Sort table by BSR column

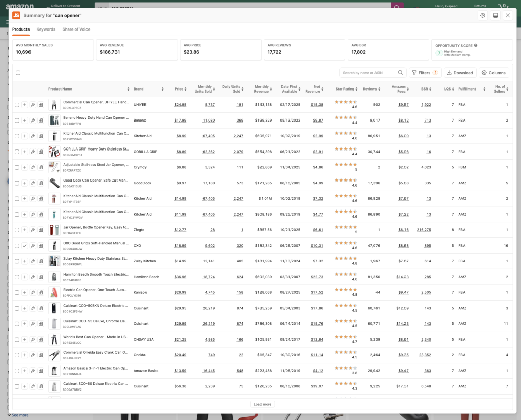433,89
